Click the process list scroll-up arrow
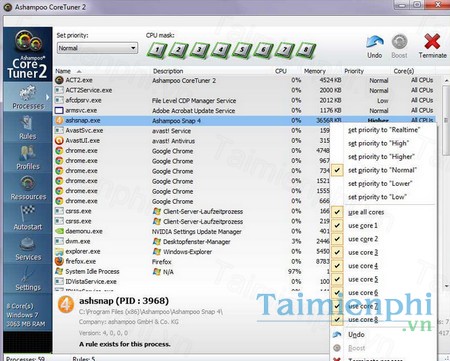 (x=446, y=80)
